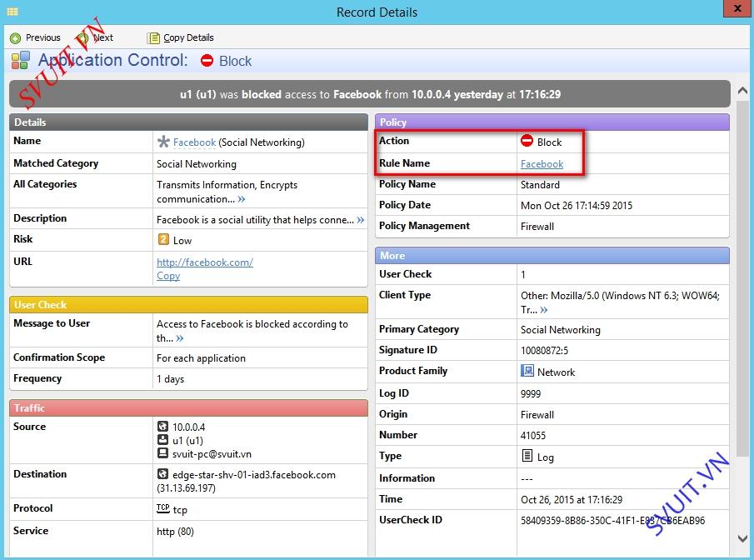
Task: Select Policy Name value Standard
Action: tap(540, 185)
